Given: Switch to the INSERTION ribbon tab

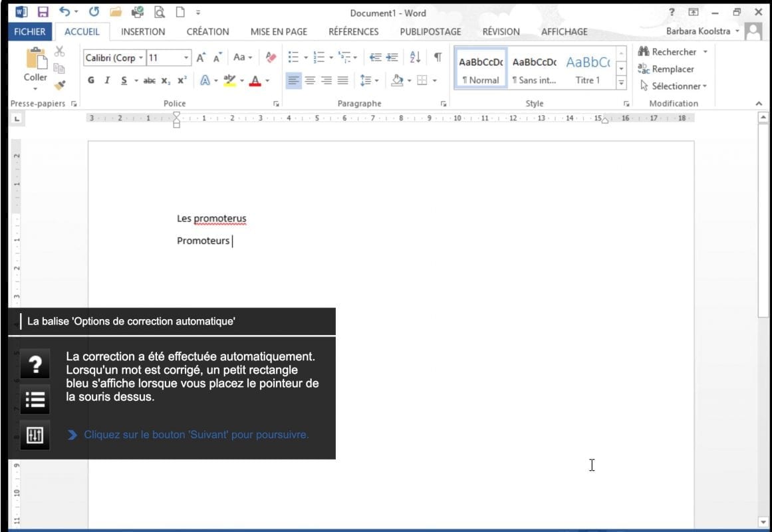Looking at the screenshot, I should point(142,31).
